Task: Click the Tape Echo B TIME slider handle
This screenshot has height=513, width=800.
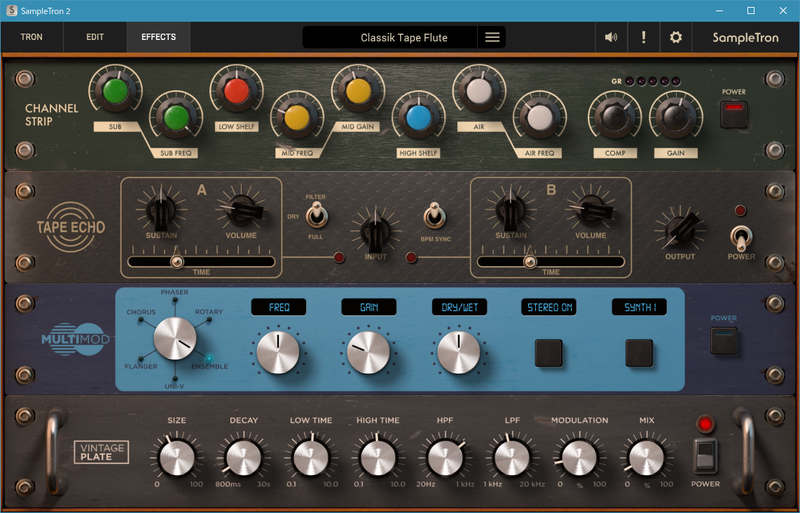Action: (x=530, y=261)
